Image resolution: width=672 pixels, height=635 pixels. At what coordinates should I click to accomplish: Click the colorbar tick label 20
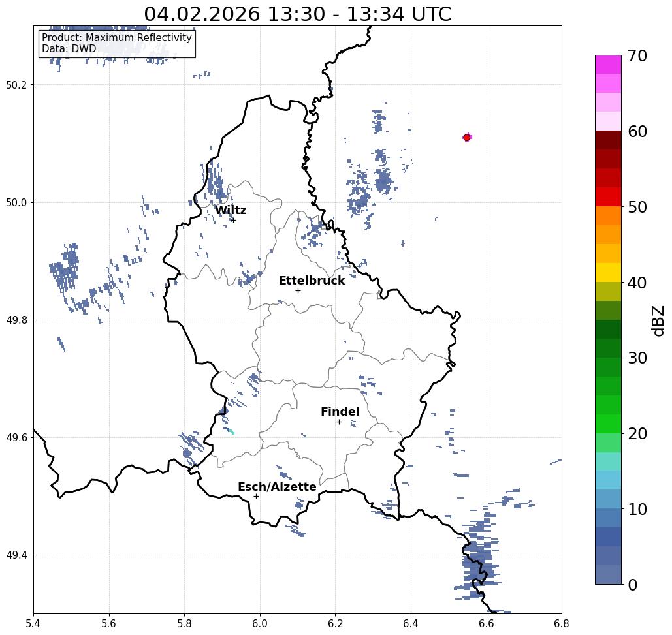(x=637, y=434)
